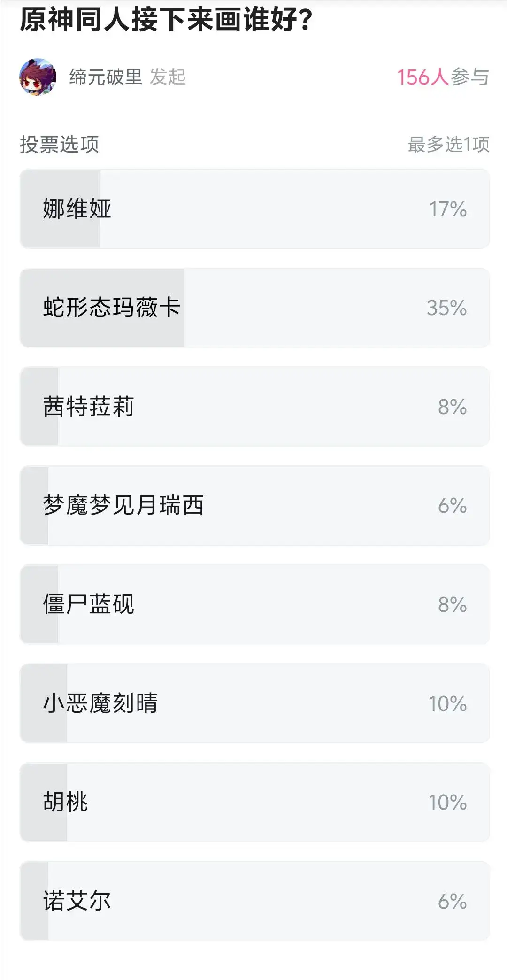
Task: Open 缔元破里 user profile link
Action: coord(106,77)
